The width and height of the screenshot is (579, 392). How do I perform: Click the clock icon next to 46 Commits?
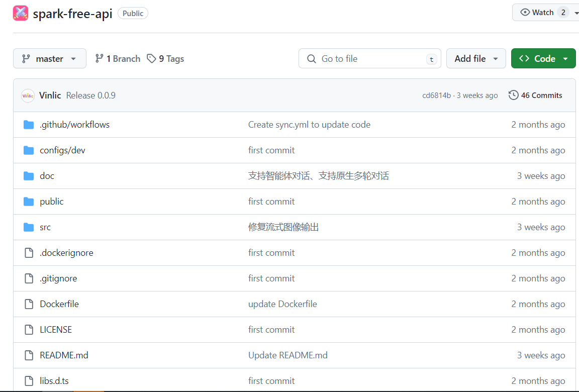tap(513, 95)
